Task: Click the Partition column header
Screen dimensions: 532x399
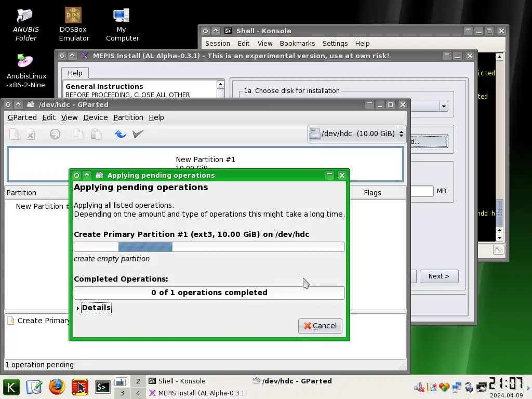Action: pos(21,193)
